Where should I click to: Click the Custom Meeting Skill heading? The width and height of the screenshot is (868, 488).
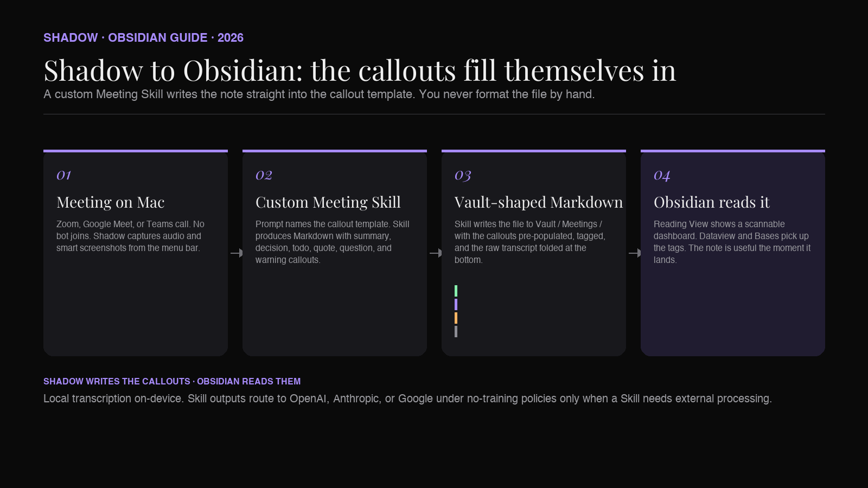pyautogui.click(x=328, y=202)
